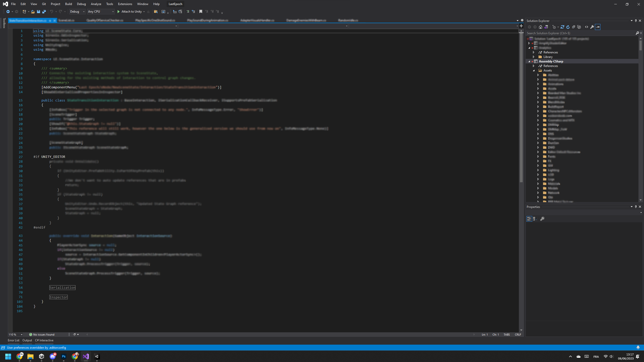The width and height of the screenshot is (644, 362).
Task: Toggle the Inspector collapsed region
Action: 58,297
